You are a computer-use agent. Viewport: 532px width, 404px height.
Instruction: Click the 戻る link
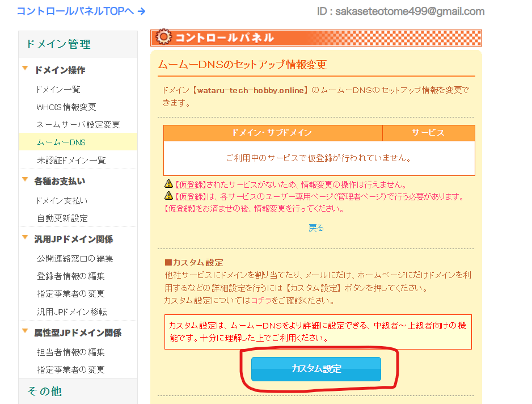coord(316,228)
